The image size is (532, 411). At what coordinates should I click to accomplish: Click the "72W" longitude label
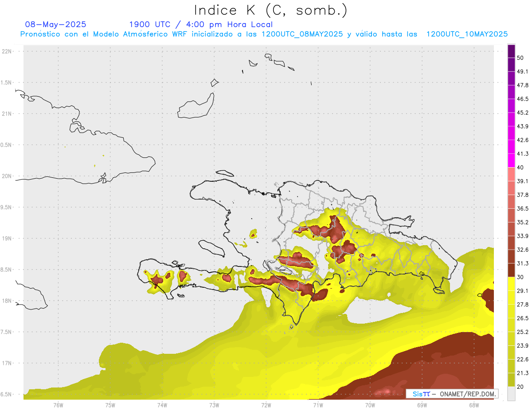(x=266, y=405)
